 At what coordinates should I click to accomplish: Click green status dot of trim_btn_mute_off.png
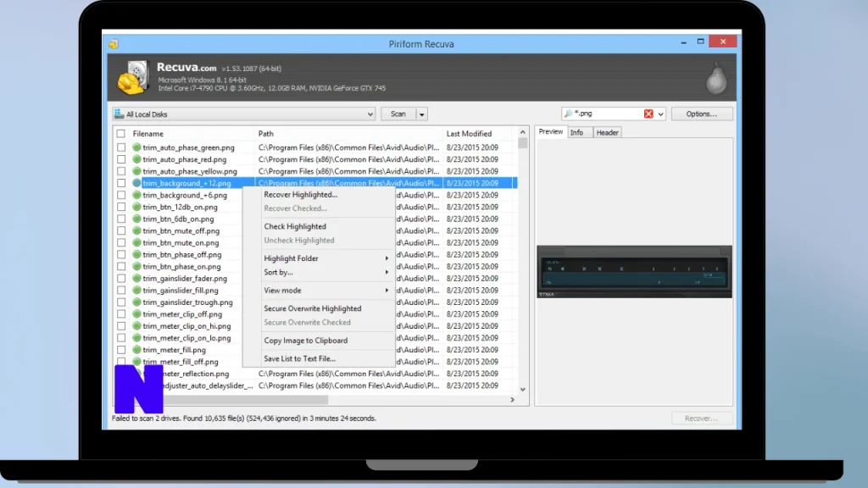136,230
